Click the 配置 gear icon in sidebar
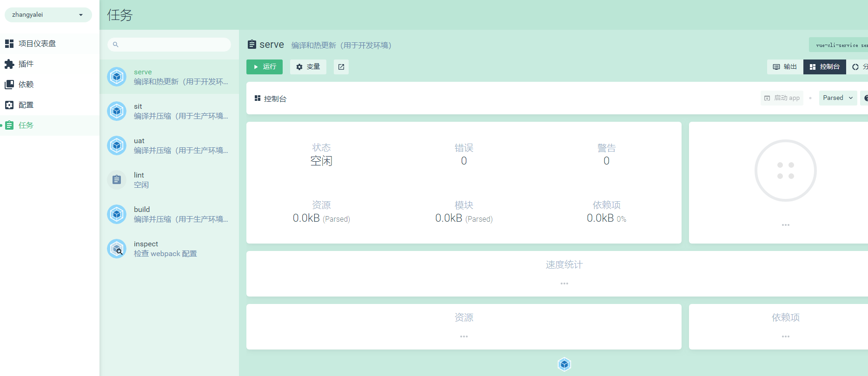The width and height of the screenshot is (868, 376). click(x=9, y=105)
